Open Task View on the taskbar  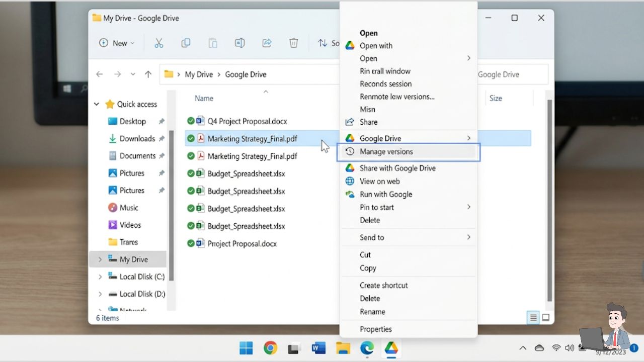pos(294,348)
